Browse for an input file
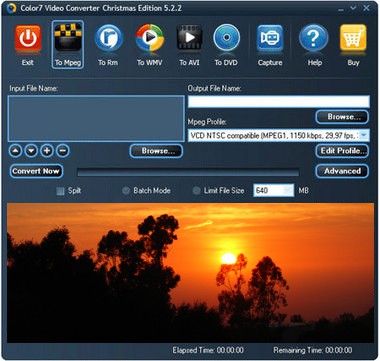380x361 pixels. pos(156,151)
